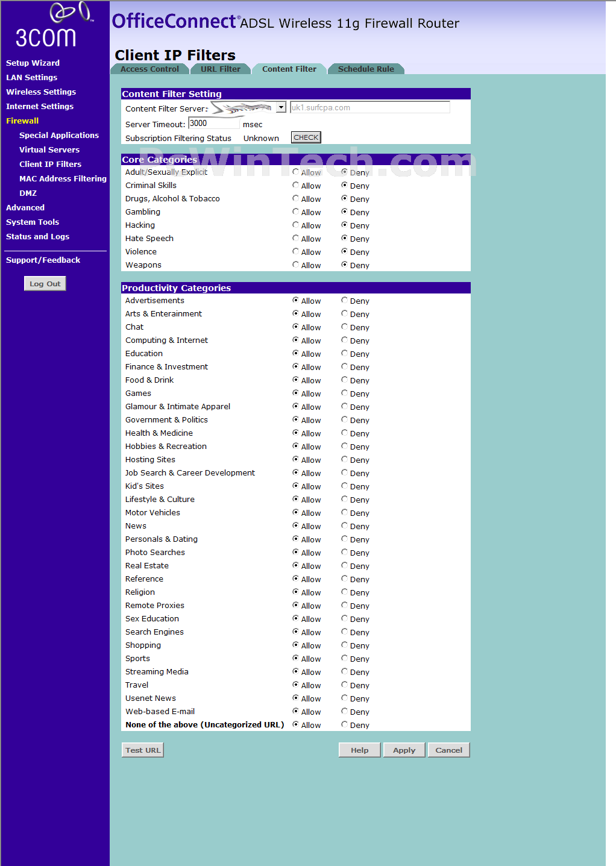Deny the Motor Vehicles category
Screen dimensions: 616x866
(344, 512)
